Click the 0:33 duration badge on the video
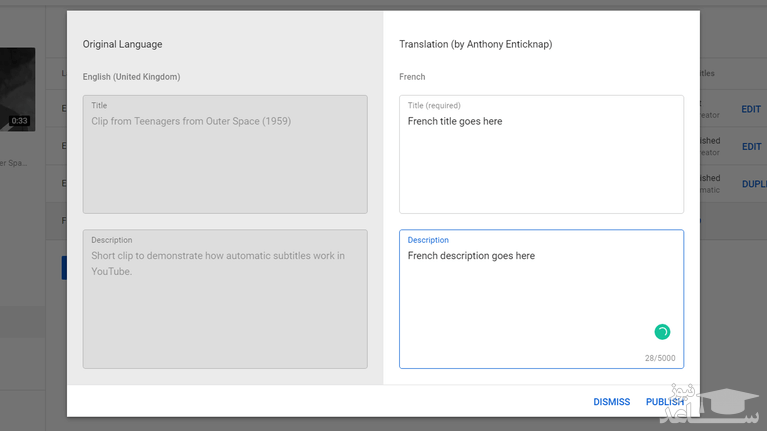The width and height of the screenshot is (767, 431). (19, 121)
